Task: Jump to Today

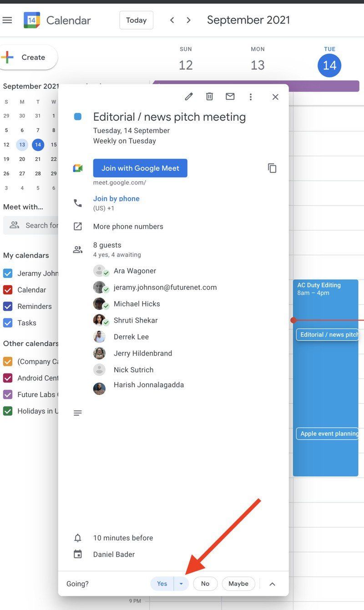Action: [x=136, y=20]
